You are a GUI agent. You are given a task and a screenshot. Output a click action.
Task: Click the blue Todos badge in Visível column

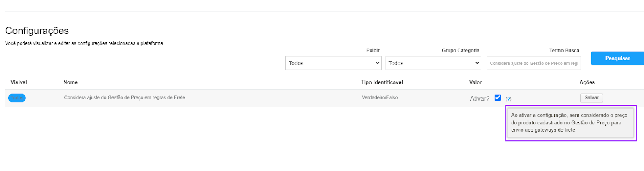17,98
